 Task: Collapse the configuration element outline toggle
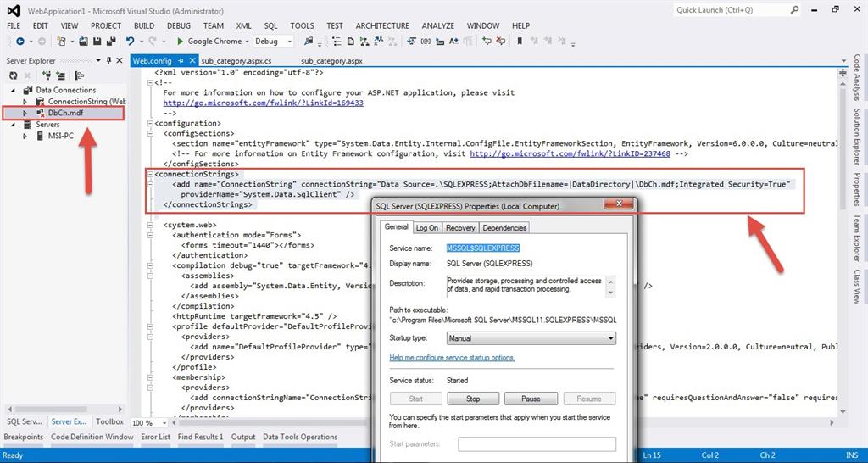coord(149,123)
